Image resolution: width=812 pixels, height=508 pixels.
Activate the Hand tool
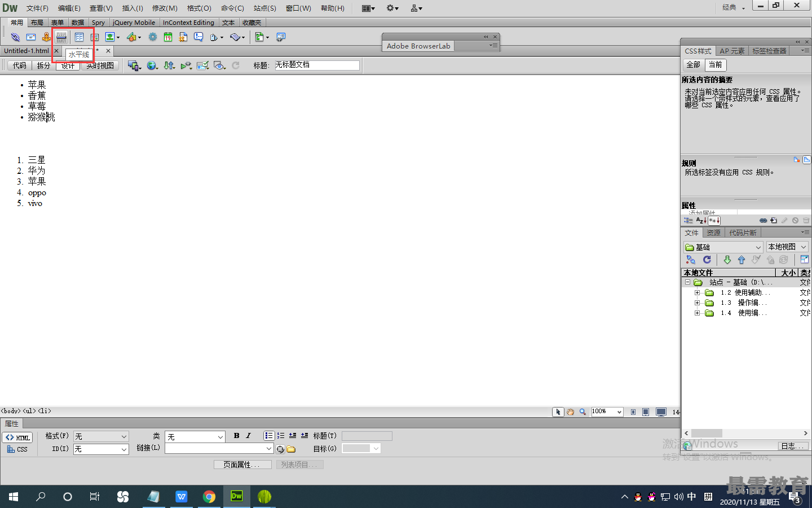pyautogui.click(x=570, y=412)
